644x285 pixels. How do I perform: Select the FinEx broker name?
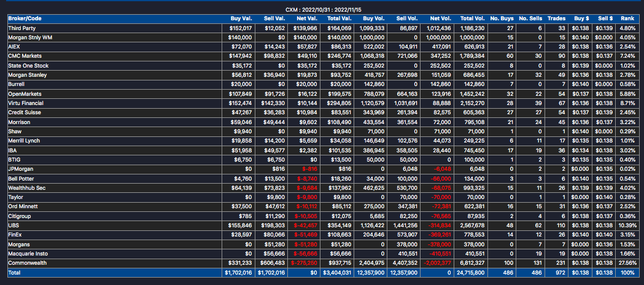click(x=15, y=235)
